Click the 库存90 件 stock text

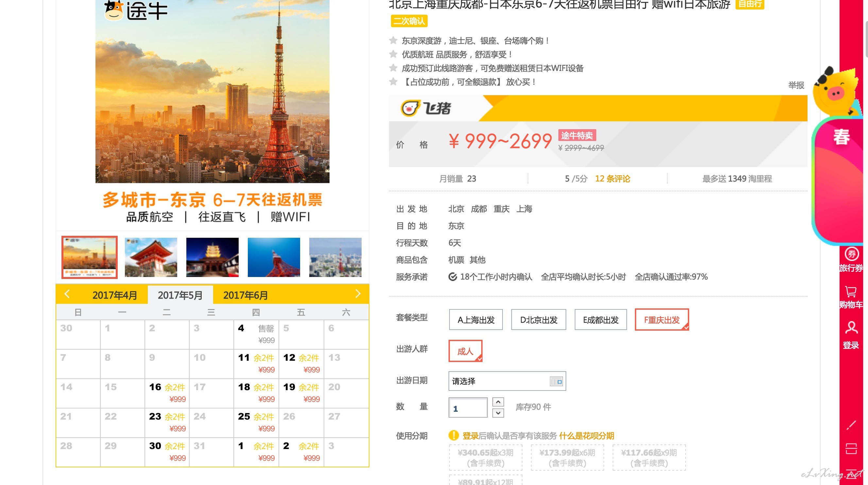coord(533,407)
